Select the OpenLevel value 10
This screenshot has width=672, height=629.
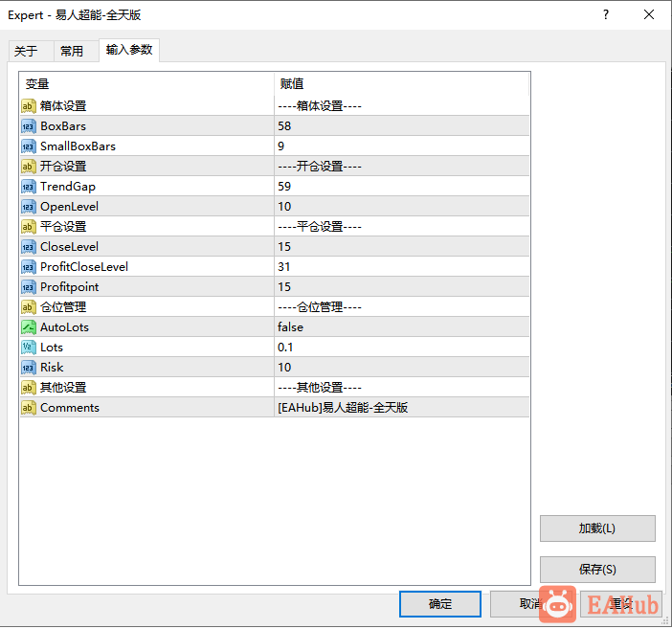point(401,207)
